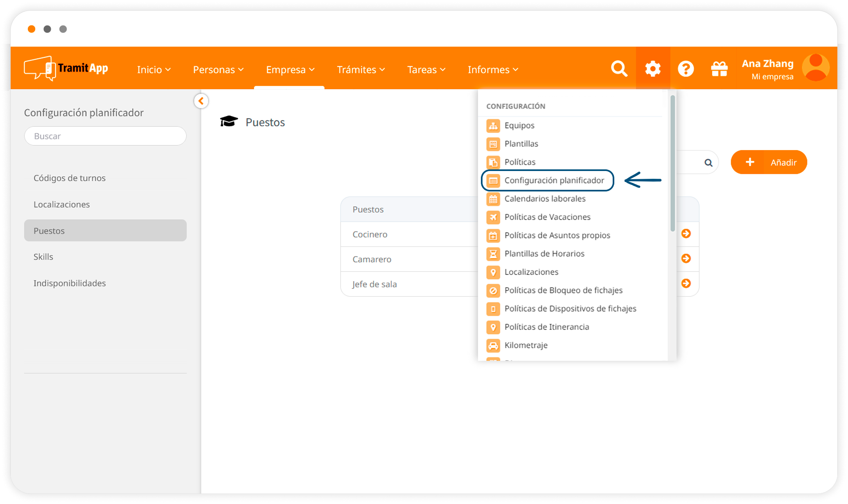Expand the Empresa dropdown
Image resolution: width=848 pixels, height=504 pixels.
coord(290,70)
